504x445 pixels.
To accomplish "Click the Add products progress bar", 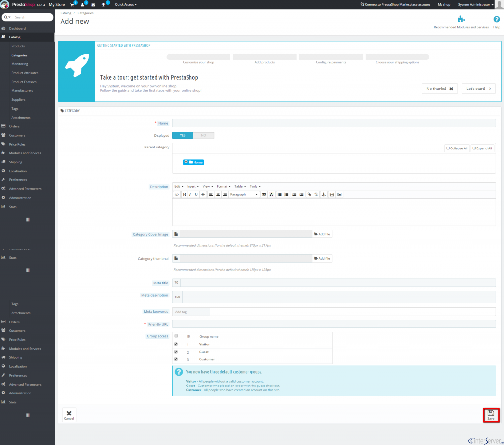I will [x=264, y=57].
